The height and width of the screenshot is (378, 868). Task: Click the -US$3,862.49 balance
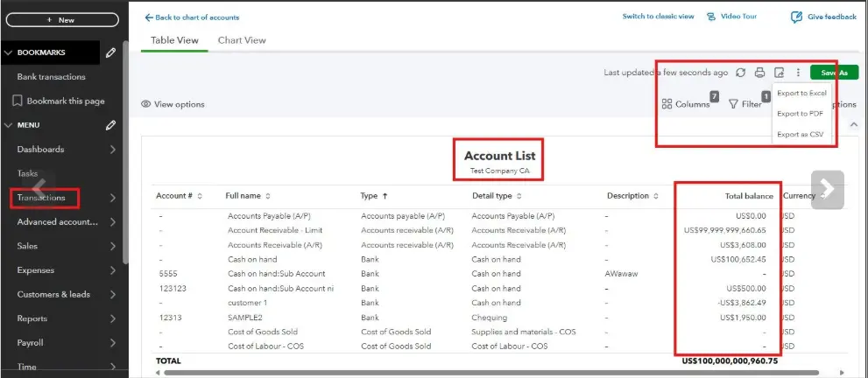pyautogui.click(x=740, y=303)
